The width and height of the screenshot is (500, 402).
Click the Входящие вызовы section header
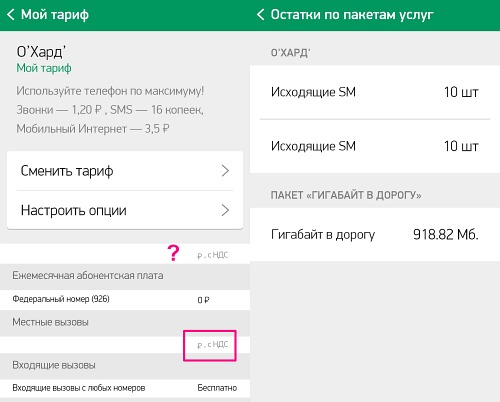pos(54,365)
